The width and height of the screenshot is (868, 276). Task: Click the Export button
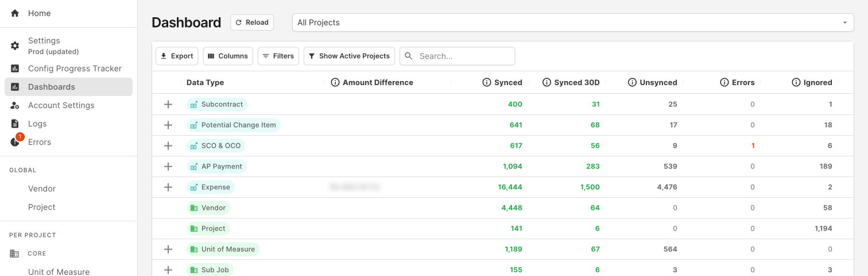(177, 56)
